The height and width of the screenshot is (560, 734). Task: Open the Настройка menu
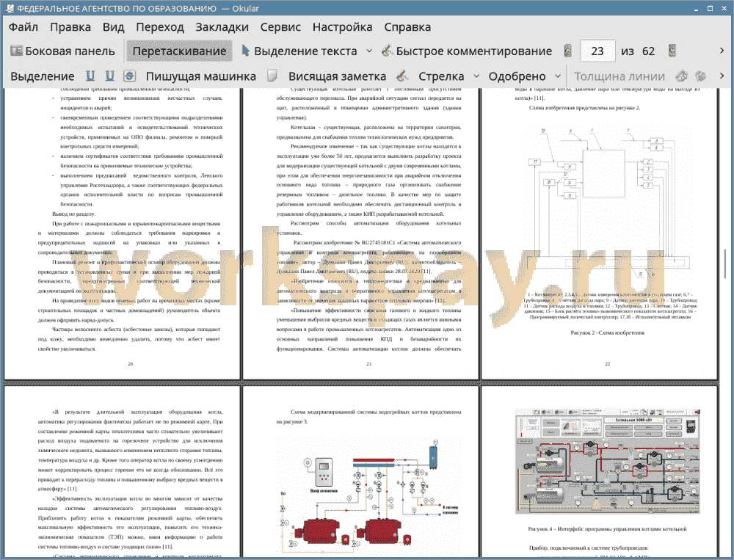(x=342, y=27)
